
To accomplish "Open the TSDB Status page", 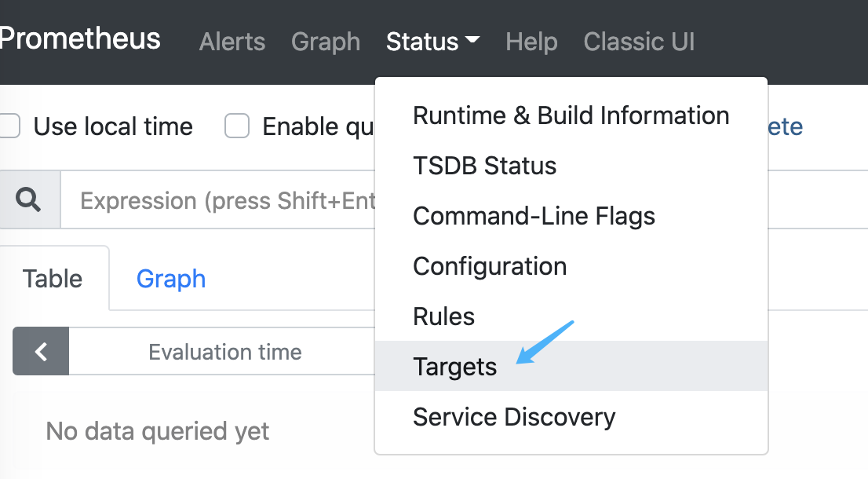I will click(571, 166).
